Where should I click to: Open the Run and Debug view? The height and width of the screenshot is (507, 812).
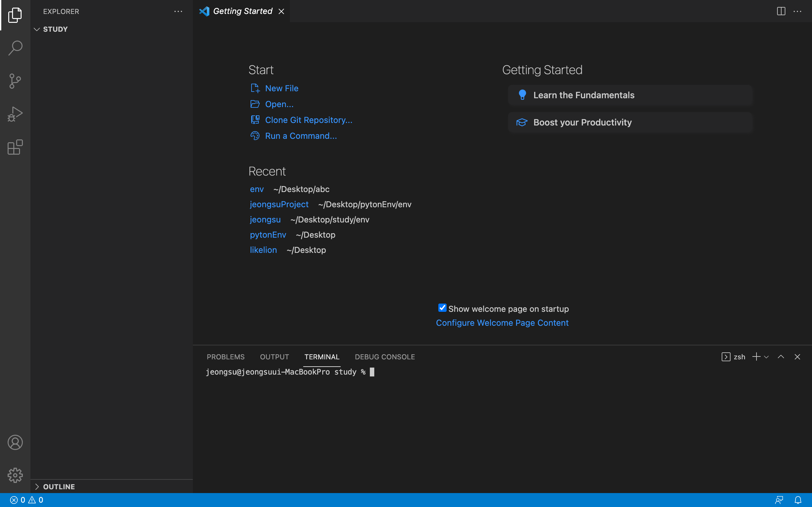(x=15, y=114)
